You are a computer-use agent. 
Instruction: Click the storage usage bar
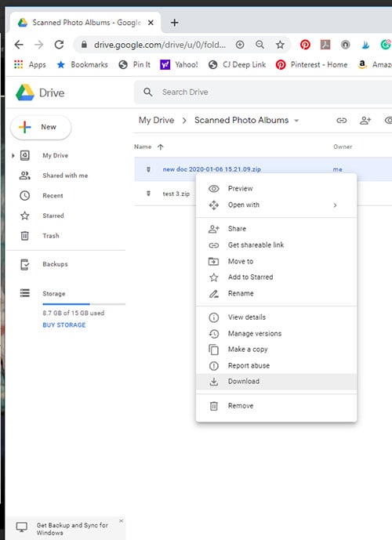click(84, 304)
